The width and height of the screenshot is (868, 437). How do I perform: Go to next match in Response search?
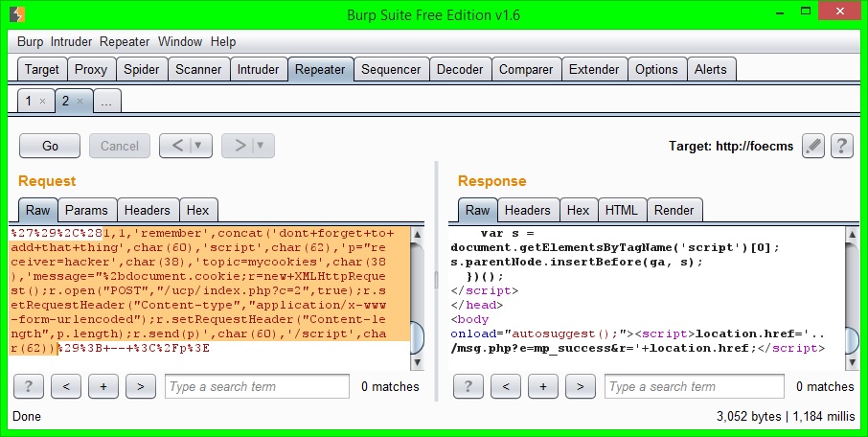[581, 386]
